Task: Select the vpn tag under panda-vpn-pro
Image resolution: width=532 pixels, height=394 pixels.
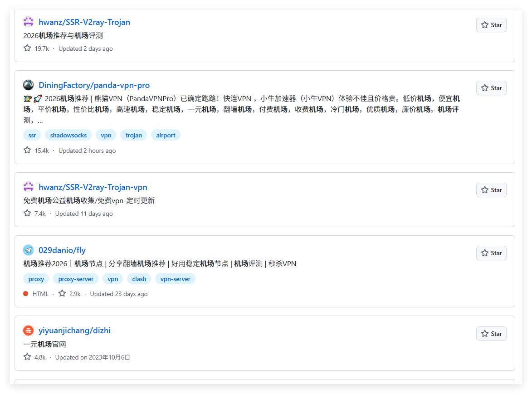Action: tap(106, 135)
